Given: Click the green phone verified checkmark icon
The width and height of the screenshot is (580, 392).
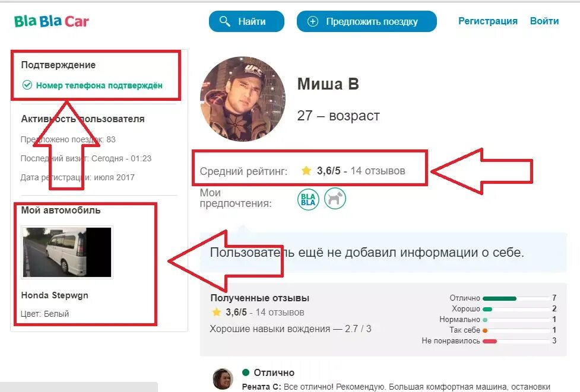Looking at the screenshot, I should (27, 85).
